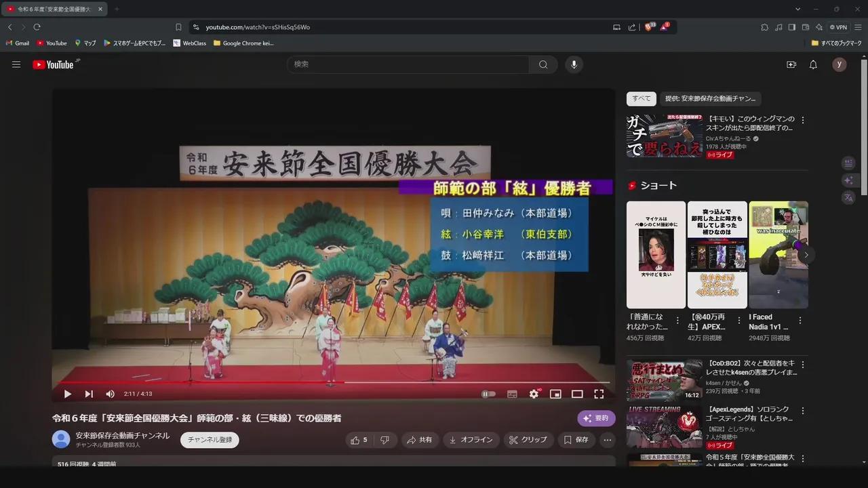
Task: Open options for the 普通になれなかった Short
Action: coord(678,321)
